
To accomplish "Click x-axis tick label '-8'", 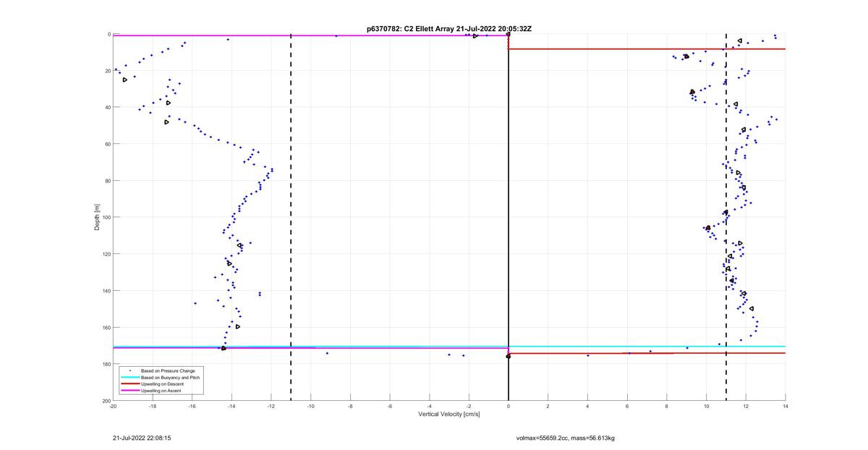I will click(350, 407).
